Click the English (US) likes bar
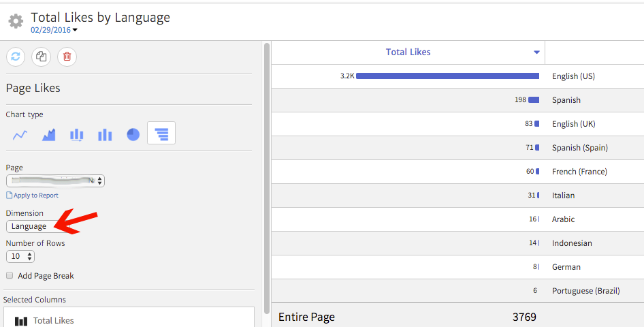 click(447, 76)
